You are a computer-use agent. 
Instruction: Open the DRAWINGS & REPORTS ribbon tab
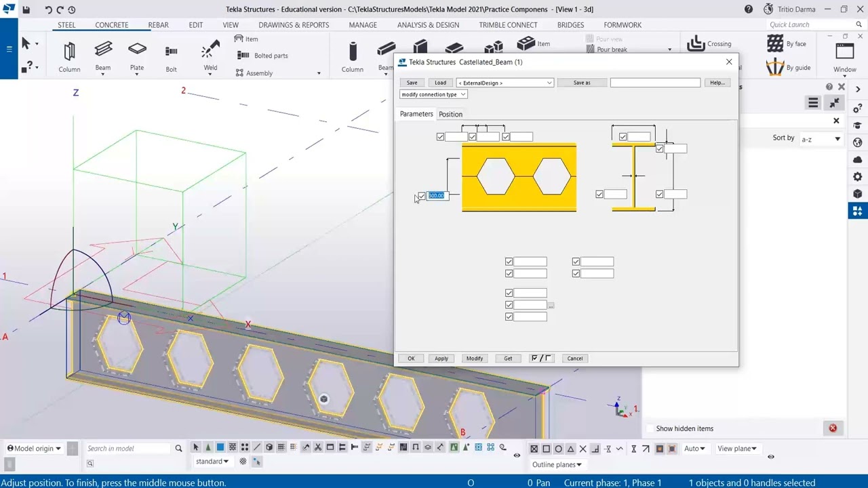pos(294,25)
